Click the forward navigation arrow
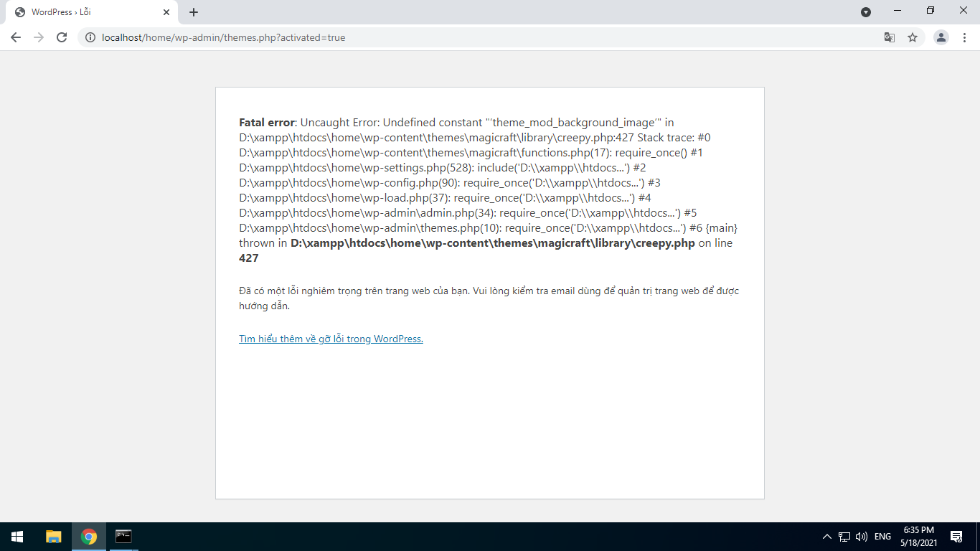Viewport: 980px width, 551px height. pos(39,37)
